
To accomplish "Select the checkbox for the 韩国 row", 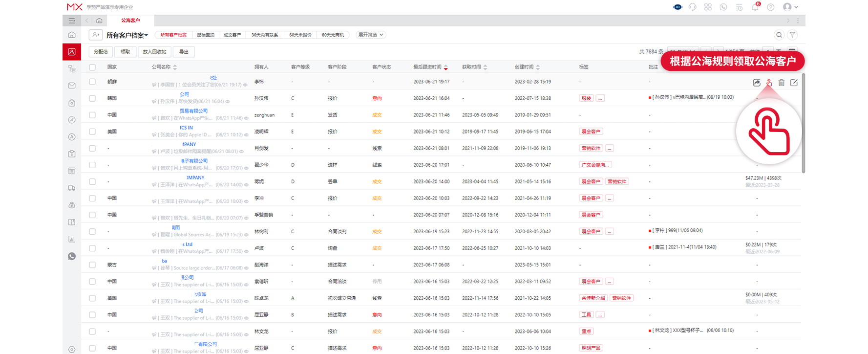I will [x=92, y=98].
